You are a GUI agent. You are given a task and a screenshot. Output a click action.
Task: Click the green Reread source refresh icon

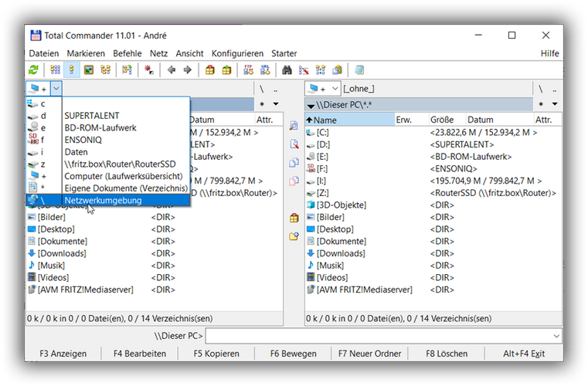pos(34,69)
